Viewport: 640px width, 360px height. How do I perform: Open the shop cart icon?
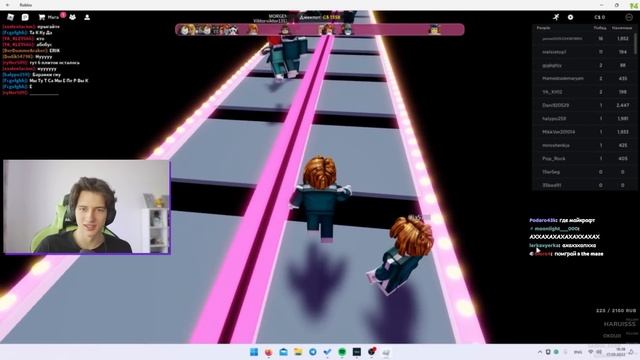(x=42, y=17)
